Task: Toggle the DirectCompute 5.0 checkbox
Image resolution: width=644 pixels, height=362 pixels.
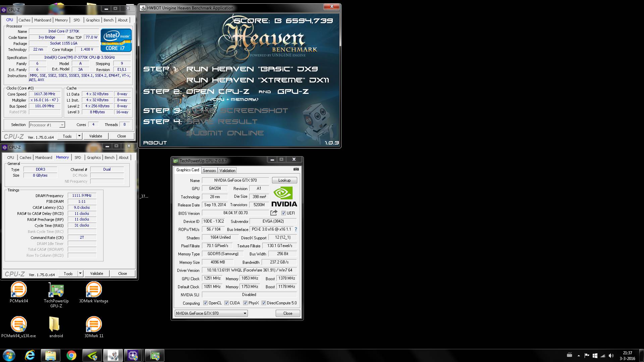Action: click(x=264, y=303)
